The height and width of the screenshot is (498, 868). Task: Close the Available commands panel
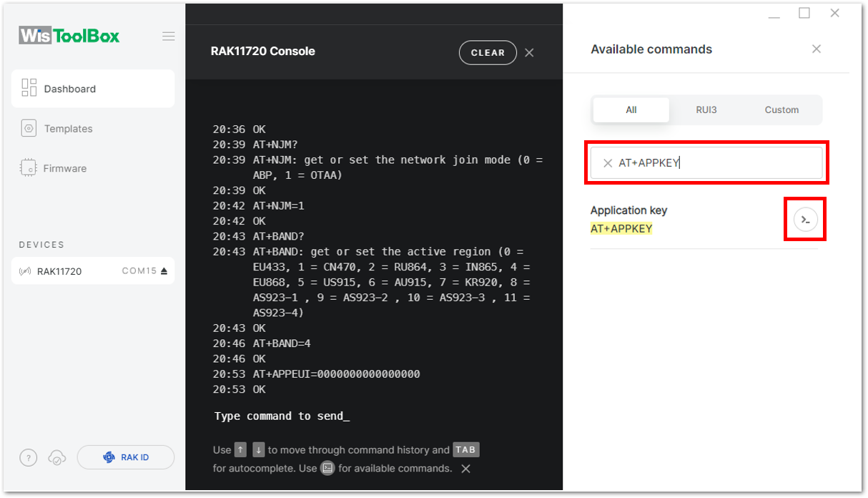[x=817, y=49]
